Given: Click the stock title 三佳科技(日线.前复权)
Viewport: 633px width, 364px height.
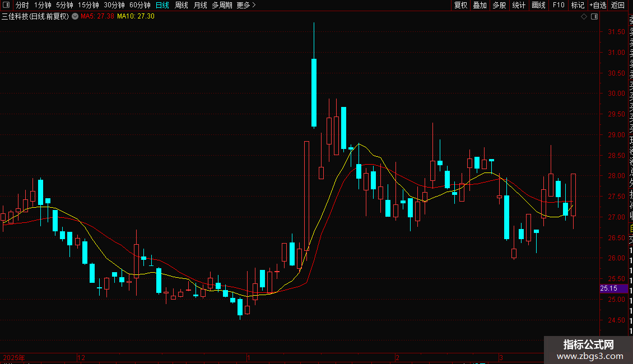Looking at the screenshot, I should [35, 17].
